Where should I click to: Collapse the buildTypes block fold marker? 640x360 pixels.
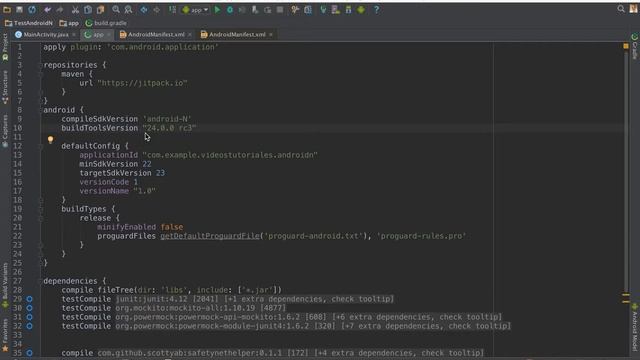[x=41, y=209]
